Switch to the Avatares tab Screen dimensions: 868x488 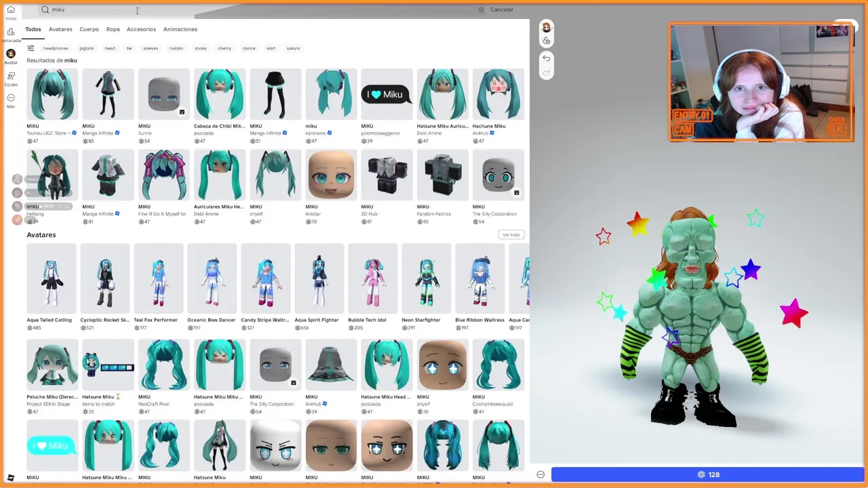tap(60, 29)
